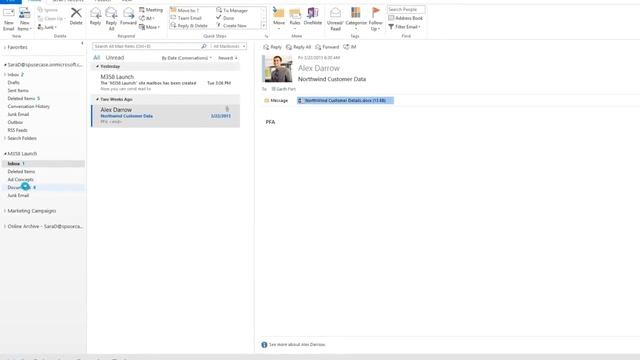Click the Search People field
This screenshot has height=360, width=640.
click(406, 9)
